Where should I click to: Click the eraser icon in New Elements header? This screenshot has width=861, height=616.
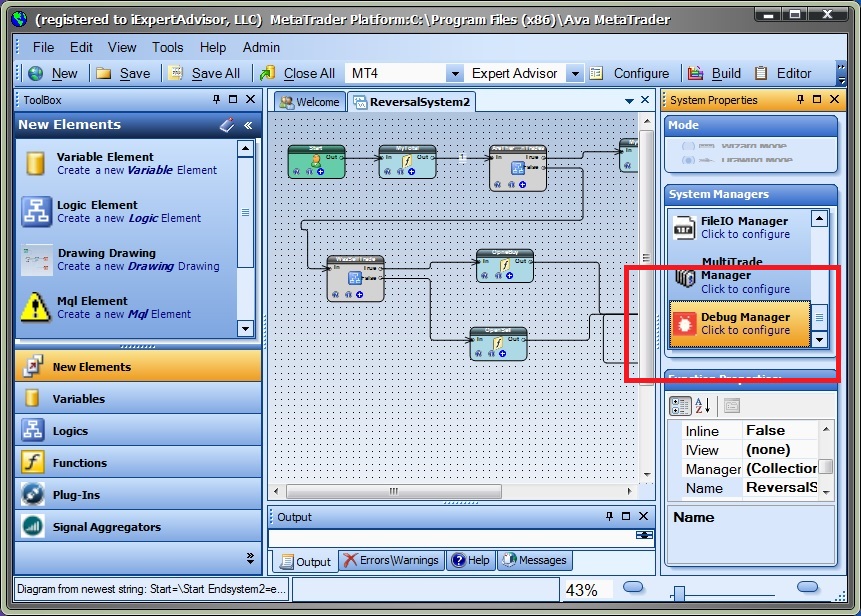[227, 125]
